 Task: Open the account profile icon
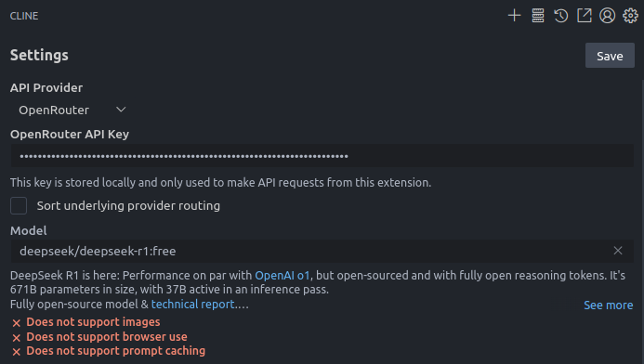tap(607, 16)
